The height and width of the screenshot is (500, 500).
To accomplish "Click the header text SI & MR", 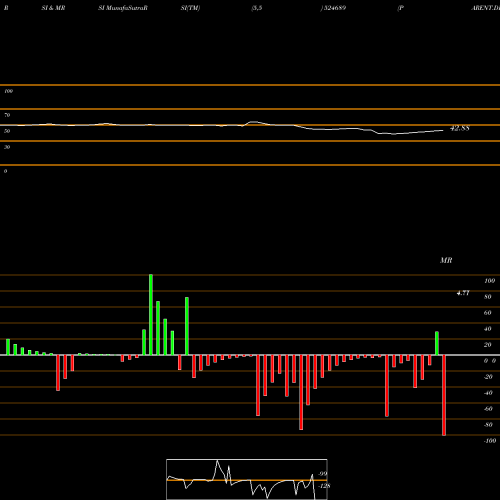I will click(x=53, y=8).
